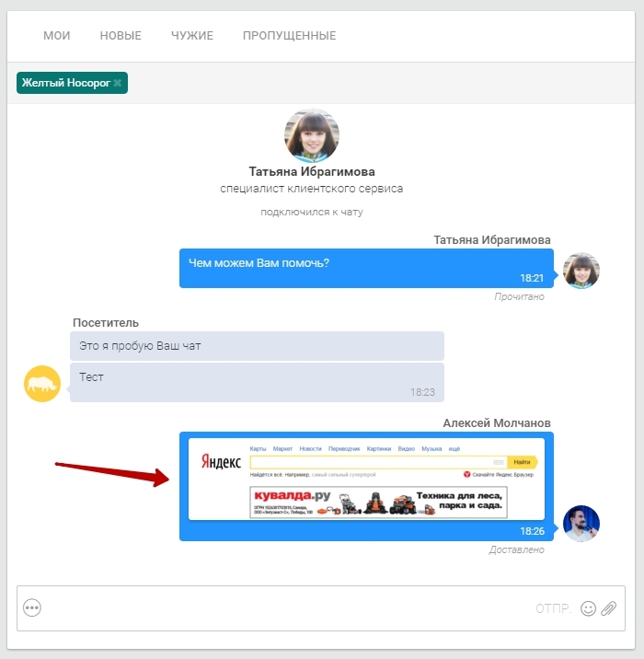Click the 'подключился к чату' notice
The image size is (644, 659).
[312, 212]
